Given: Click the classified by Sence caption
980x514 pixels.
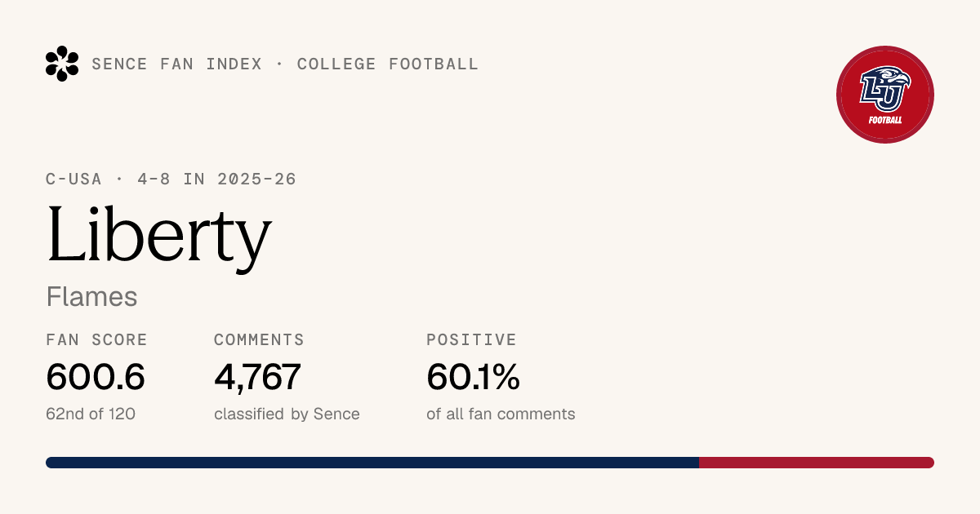Looking at the screenshot, I should pos(287,414).
